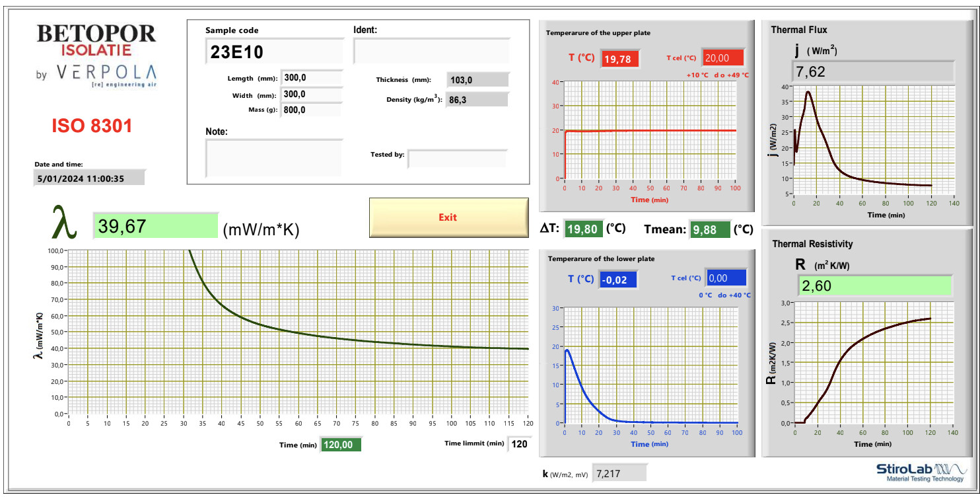980x497 pixels.
Task: Select the Length (mm) input field
Action: [x=311, y=78]
